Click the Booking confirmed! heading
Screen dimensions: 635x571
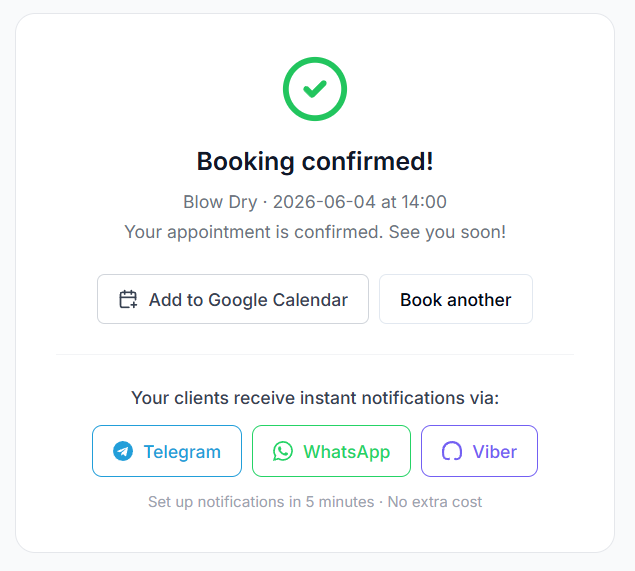point(315,162)
